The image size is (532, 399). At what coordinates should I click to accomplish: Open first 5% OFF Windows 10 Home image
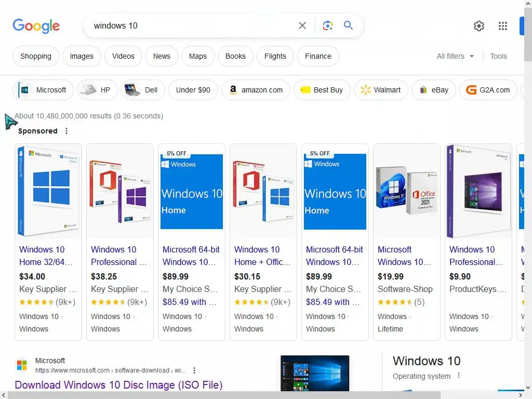[x=191, y=191]
